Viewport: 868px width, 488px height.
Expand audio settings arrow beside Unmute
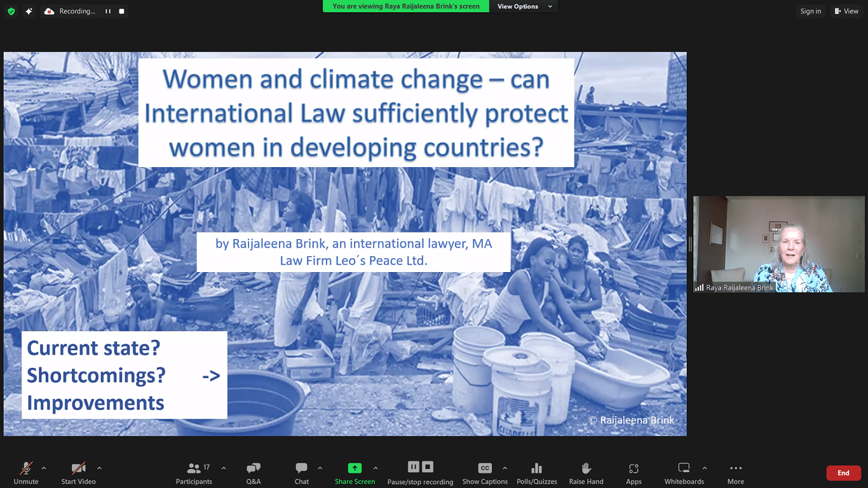pyautogui.click(x=43, y=468)
